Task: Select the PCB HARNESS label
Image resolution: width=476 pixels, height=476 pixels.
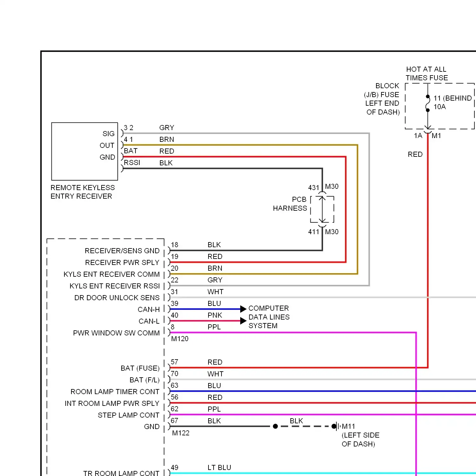Action: pos(290,204)
